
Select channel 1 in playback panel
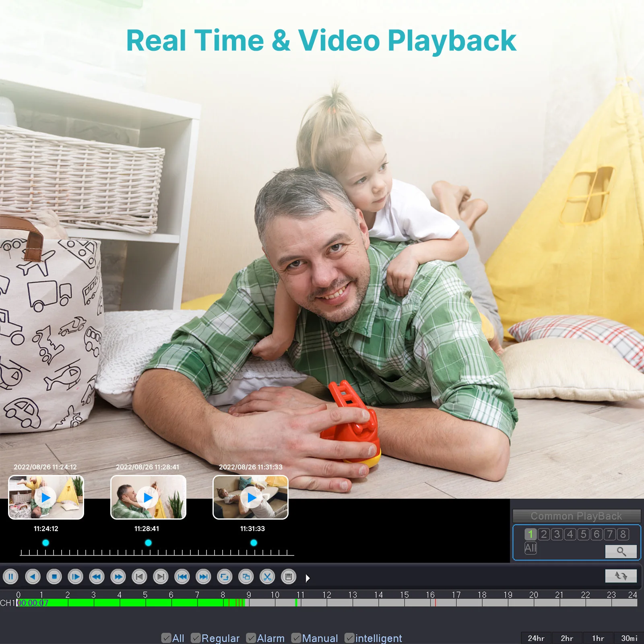pyautogui.click(x=530, y=534)
